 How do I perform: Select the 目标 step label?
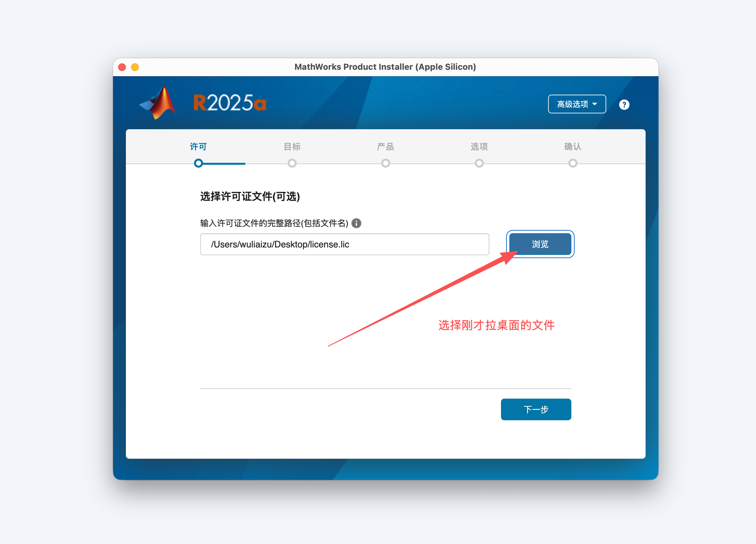(292, 146)
